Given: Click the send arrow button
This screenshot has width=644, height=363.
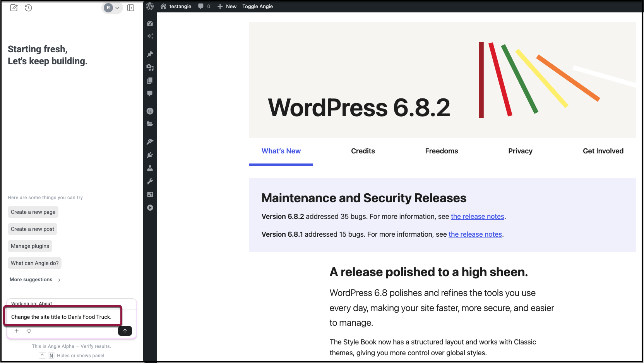Looking at the screenshot, I should 125,331.
